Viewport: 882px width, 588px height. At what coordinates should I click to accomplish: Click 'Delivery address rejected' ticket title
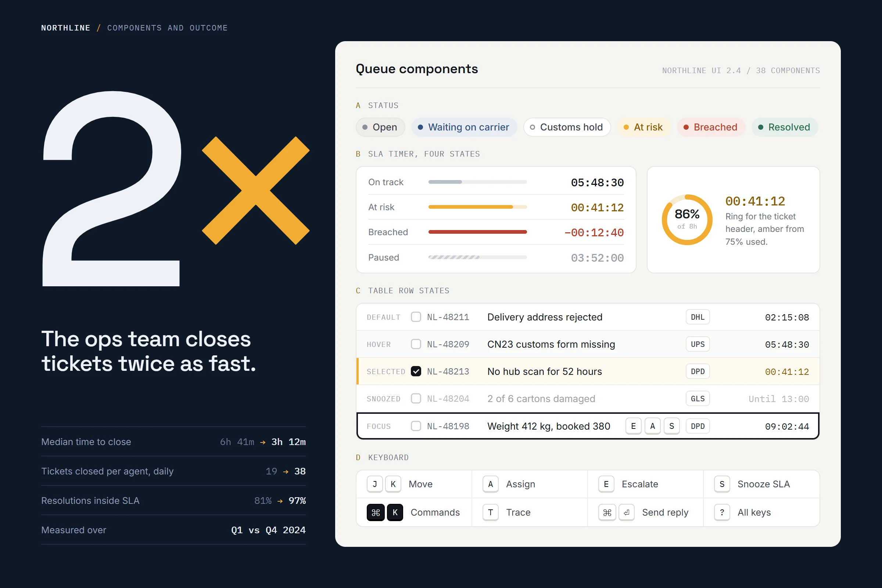[x=545, y=317]
